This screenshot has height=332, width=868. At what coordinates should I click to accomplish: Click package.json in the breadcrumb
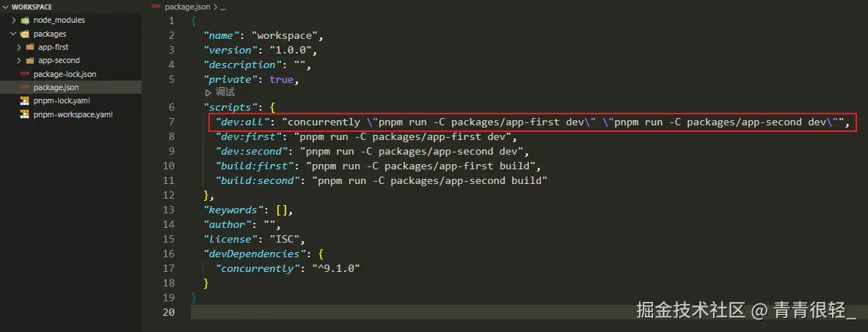188,7
